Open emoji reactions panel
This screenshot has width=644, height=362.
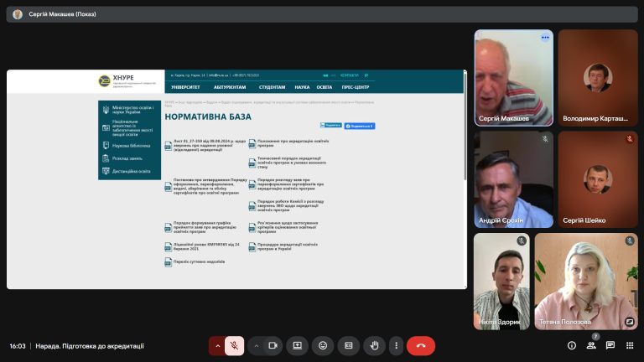[323, 345]
